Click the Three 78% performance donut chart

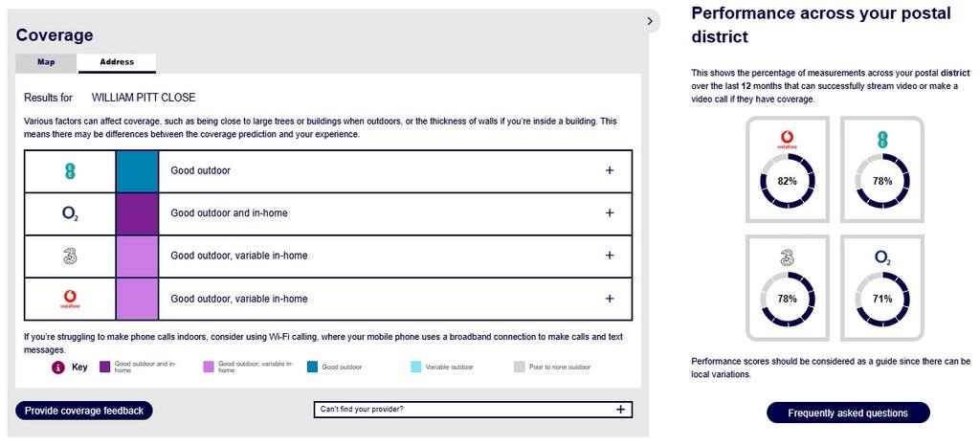click(788, 300)
